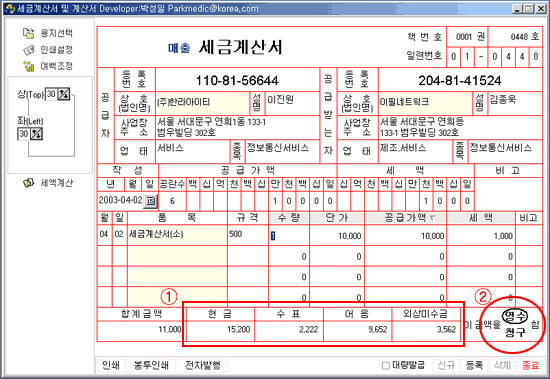Open the 인쇄설정 print settings icon
Viewport: 550px width, 379px height.
pyautogui.click(x=29, y=49)
